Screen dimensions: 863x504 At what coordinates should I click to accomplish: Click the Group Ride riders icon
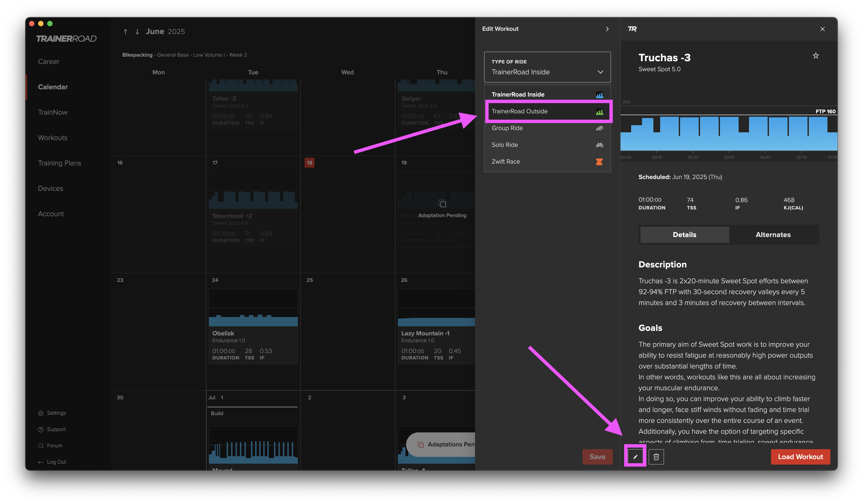pyautogui.click(x=599, y=128)
